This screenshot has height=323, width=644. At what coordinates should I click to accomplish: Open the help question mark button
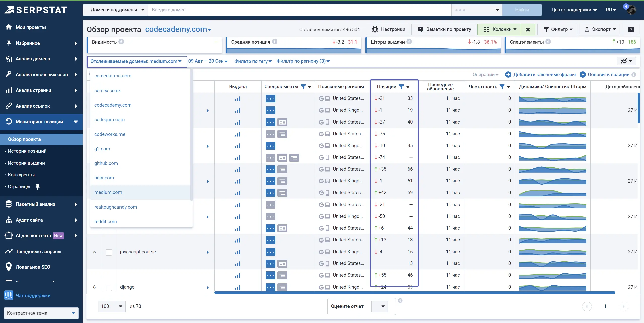(631, 29)
